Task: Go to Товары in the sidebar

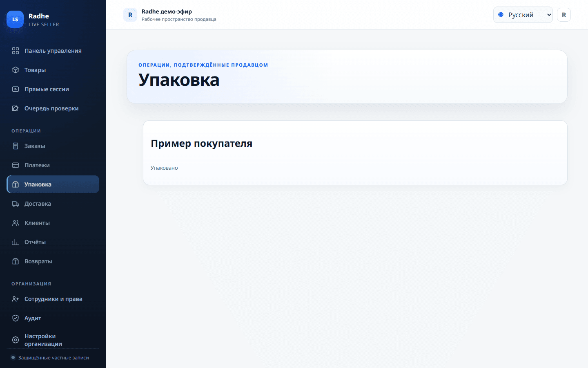Action: point(53,70)
